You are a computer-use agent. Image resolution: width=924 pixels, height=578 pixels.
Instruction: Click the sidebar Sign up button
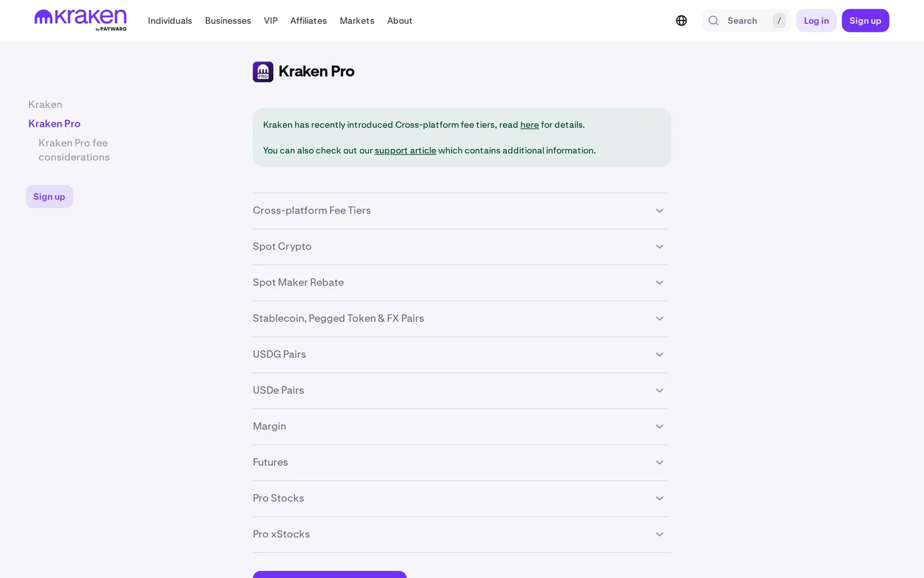point(49,196)
